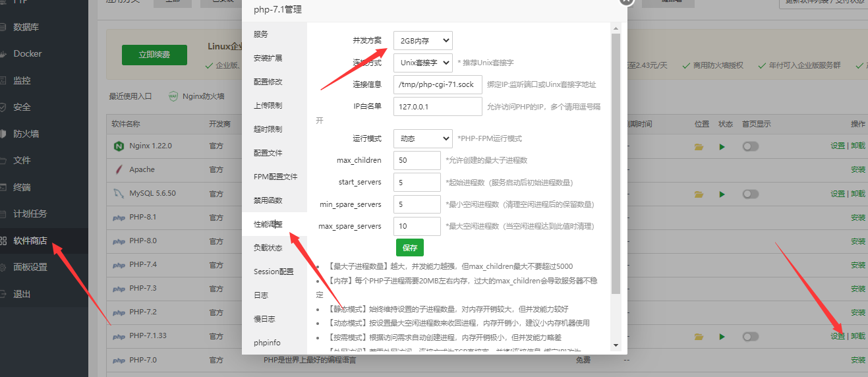
Task: Click the green status play icon for MySQL
Action: point(722,194)
